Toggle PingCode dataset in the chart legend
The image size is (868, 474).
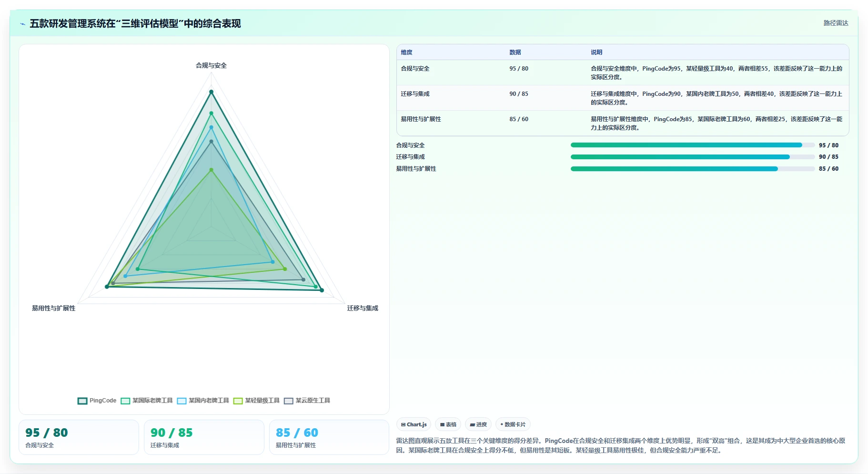point(97,401)
